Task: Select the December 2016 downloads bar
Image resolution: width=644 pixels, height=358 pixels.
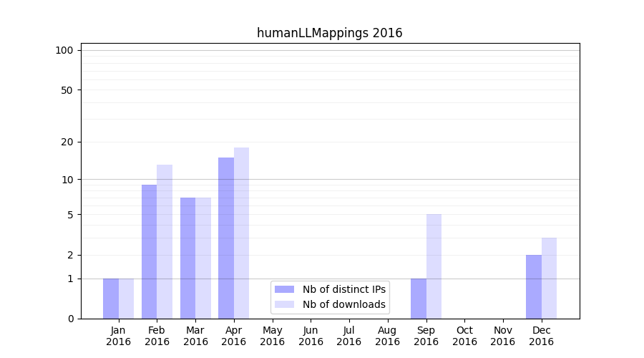Action: (x=549, y=278)
